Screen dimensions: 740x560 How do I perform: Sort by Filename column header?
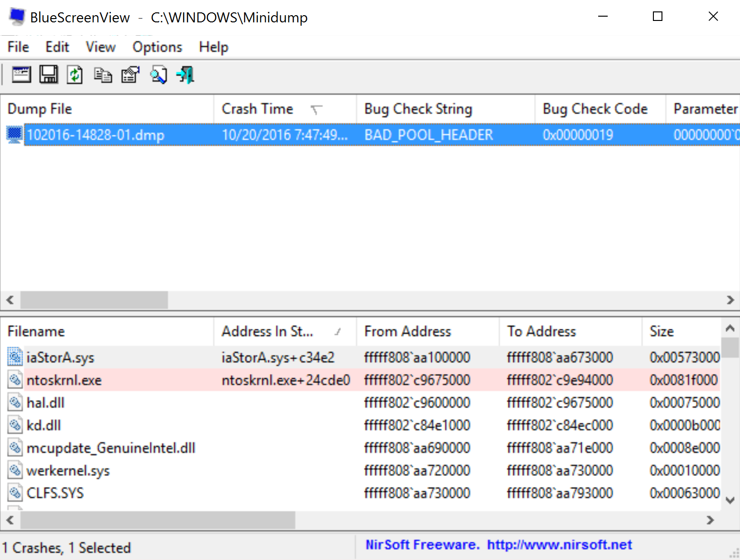pyautogui.click(x=107, y=331)
